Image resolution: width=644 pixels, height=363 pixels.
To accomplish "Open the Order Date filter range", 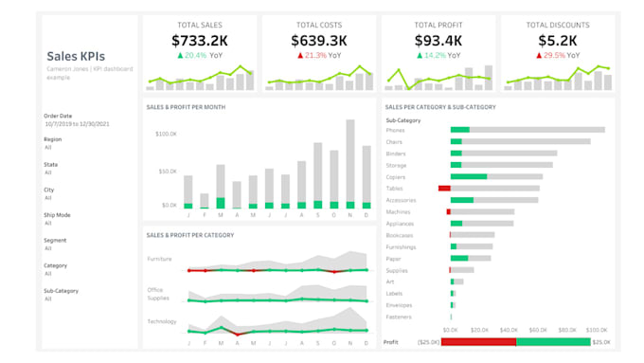I will pos(77,124).
